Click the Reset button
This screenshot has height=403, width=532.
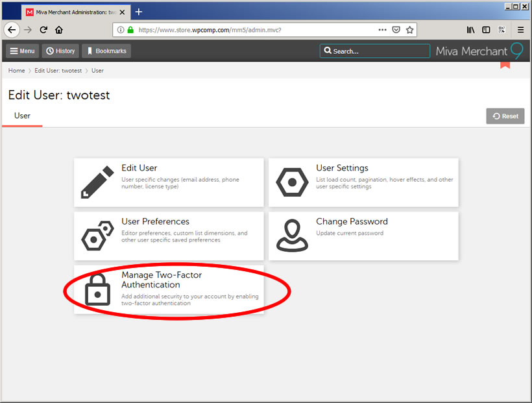[x=505, y=116]
